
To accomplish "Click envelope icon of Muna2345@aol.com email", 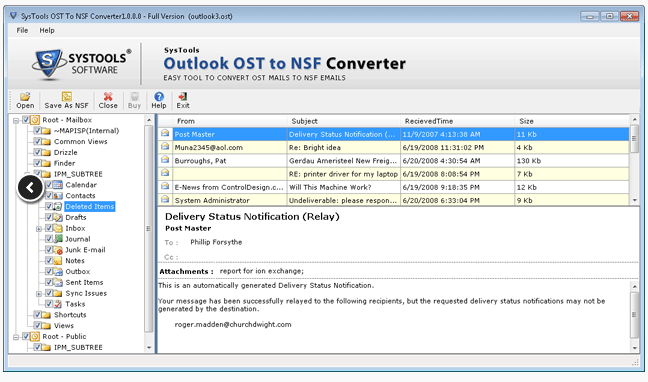I will (x=165, y=147).
